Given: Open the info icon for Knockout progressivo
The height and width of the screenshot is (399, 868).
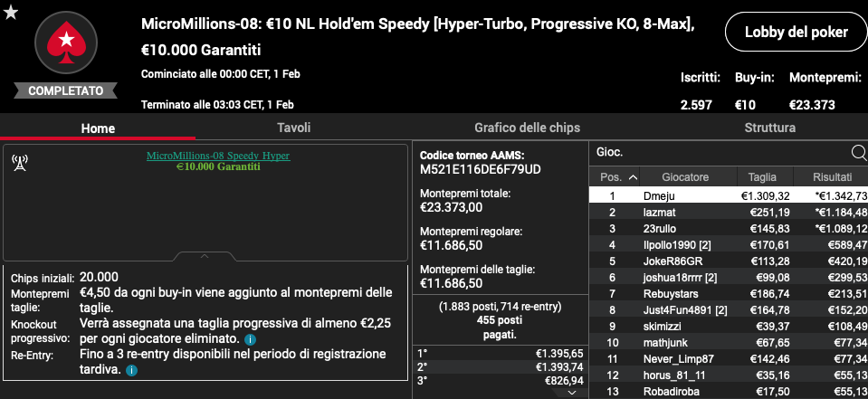Looking at the screenshot, I should tap(250, 338).
